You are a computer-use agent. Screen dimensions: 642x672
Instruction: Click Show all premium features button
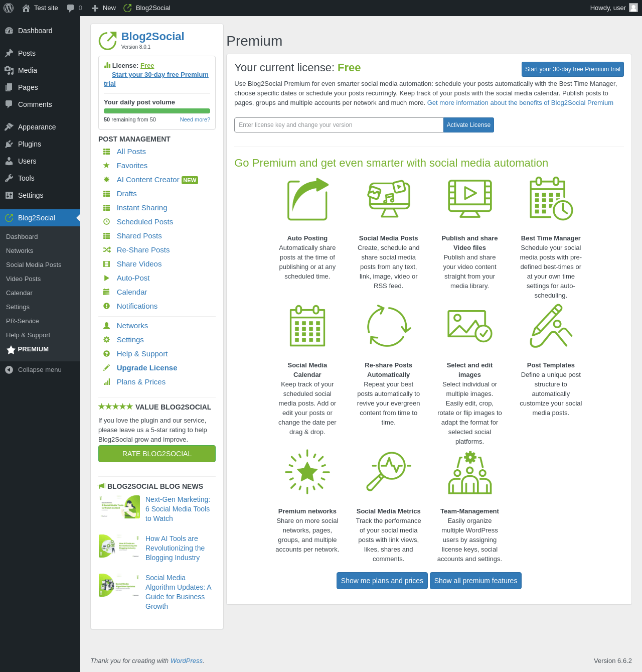point(475,581)
